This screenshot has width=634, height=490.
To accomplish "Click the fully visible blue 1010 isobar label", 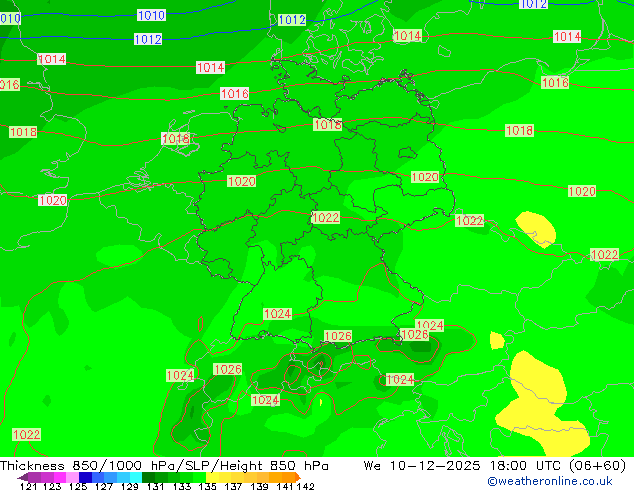I will click(151, 15).
